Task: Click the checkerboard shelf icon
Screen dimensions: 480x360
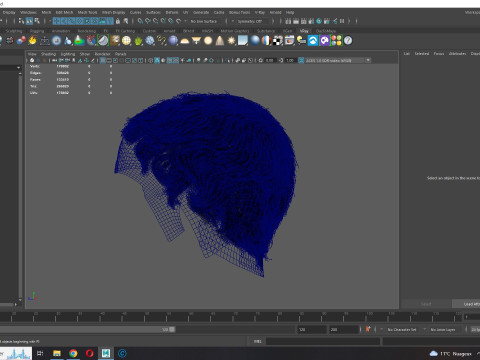Action: (278, 41)
